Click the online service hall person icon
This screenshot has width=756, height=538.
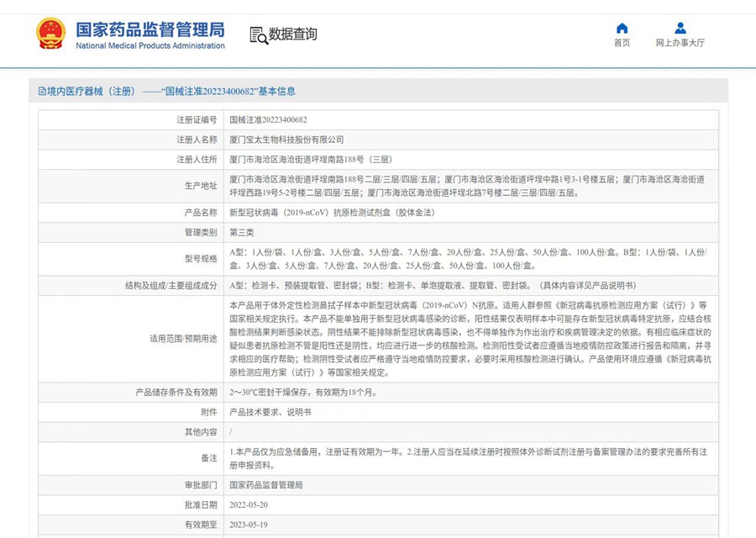(x=680, y=28)
